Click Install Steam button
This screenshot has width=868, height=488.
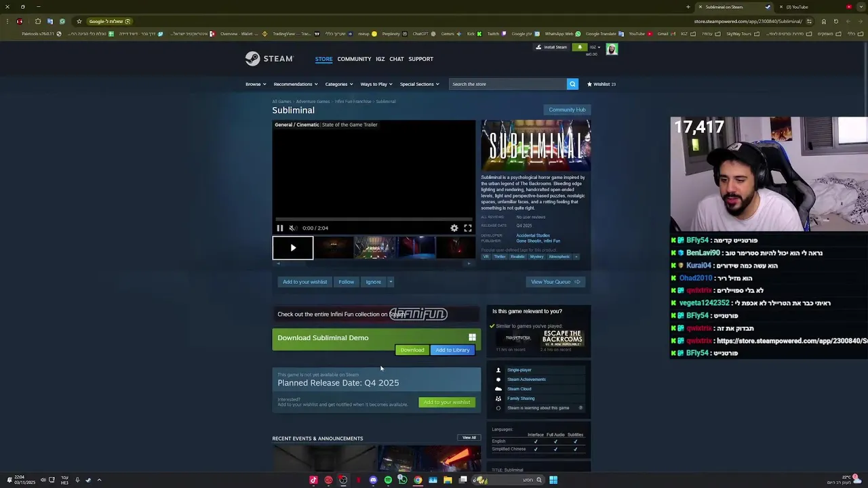pyautogui.click(x=551, y=47)
